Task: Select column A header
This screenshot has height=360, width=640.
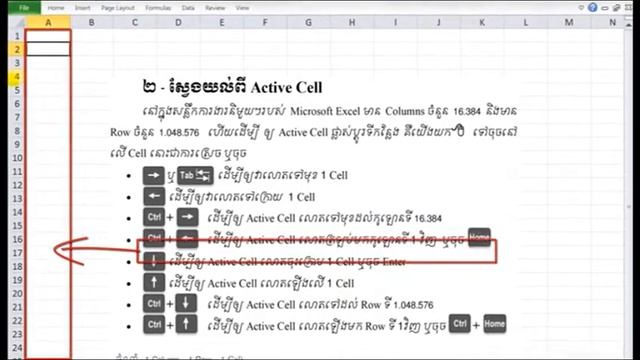Action: (48, 22)
